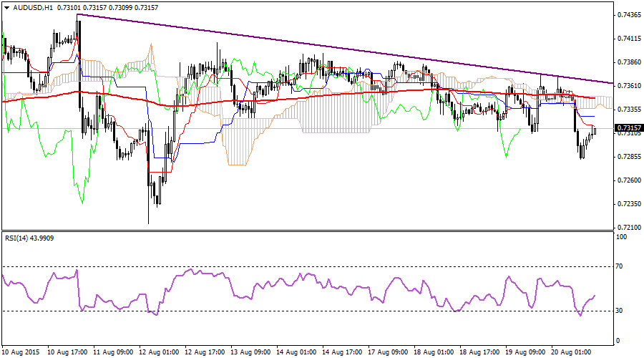
Task: Click the 10 Aug 2015 date label
Action: click(x=21, y=352)
